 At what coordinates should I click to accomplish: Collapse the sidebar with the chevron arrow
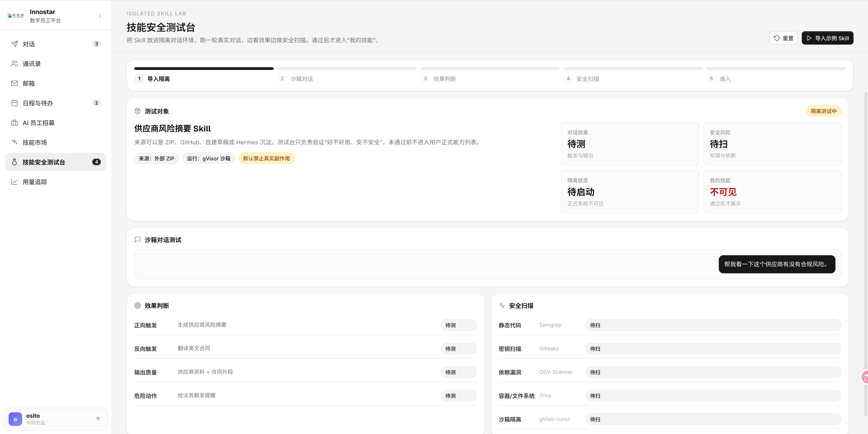tap(100, 16)
